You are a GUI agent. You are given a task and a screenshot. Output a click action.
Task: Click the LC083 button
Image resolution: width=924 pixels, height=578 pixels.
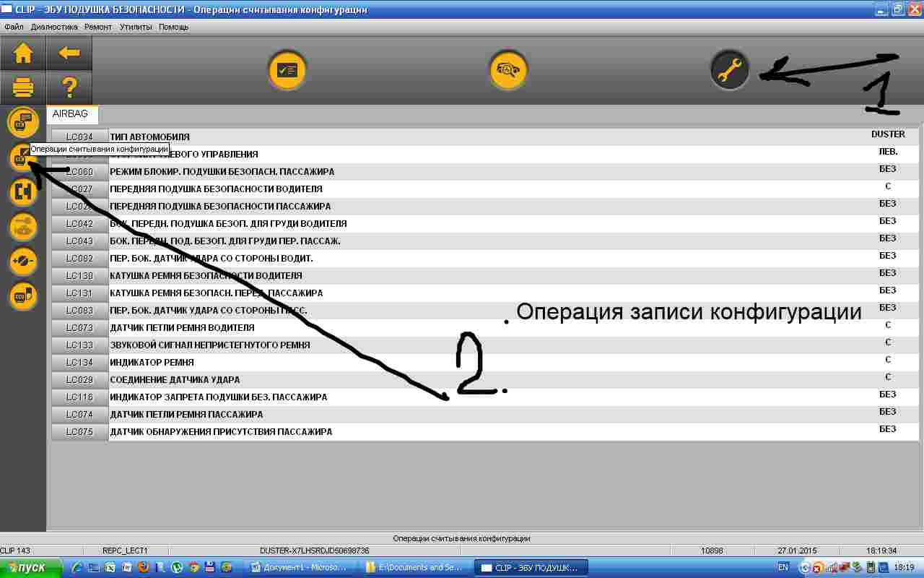[79, 310]
